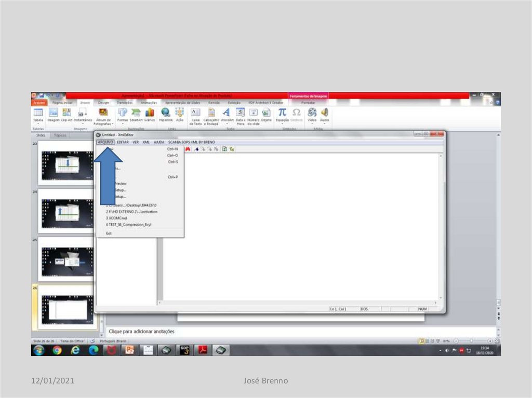
Task: Click the Clip-Art icon in ribbon
Action: tap(66, 115)
